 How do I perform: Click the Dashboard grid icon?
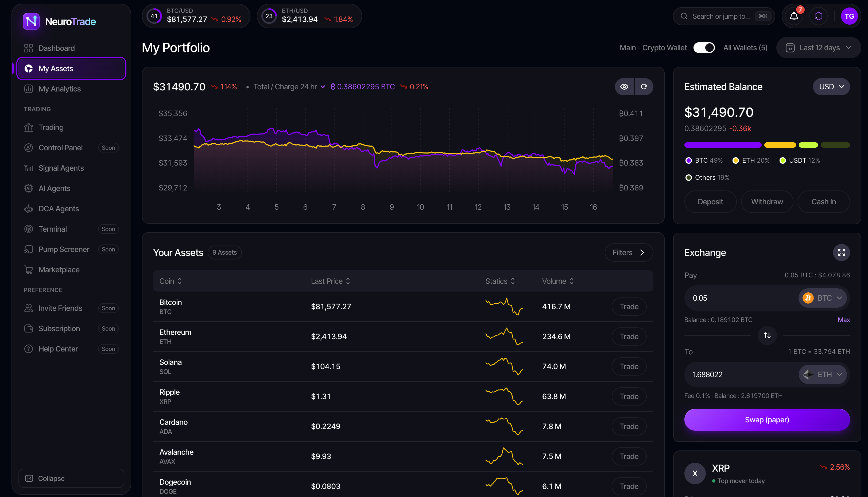[29, 48]
